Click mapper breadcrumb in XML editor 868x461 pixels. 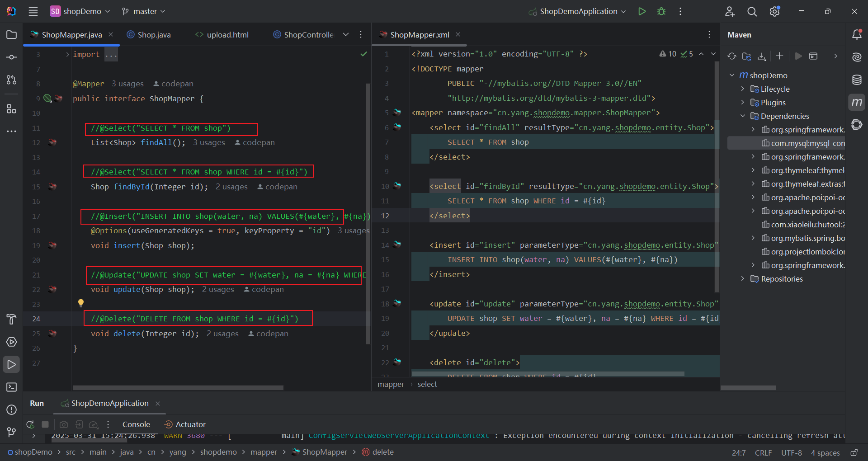coord(391,385)
